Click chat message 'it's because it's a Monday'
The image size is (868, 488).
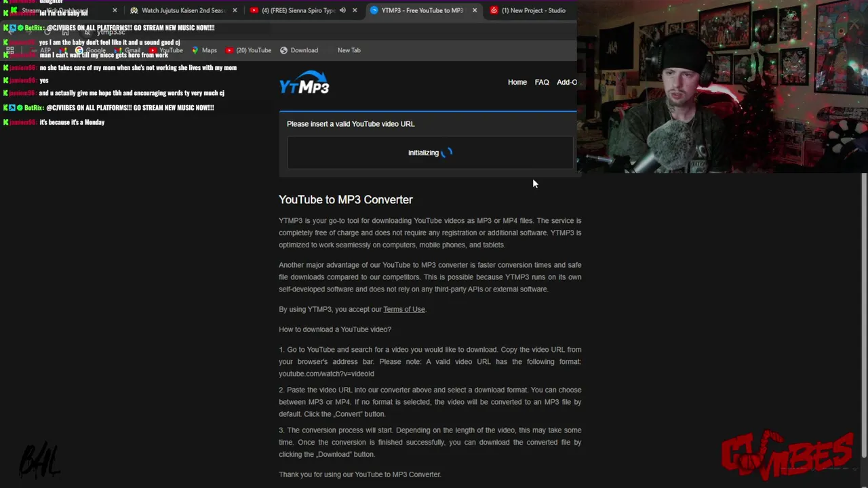(72, 122)
